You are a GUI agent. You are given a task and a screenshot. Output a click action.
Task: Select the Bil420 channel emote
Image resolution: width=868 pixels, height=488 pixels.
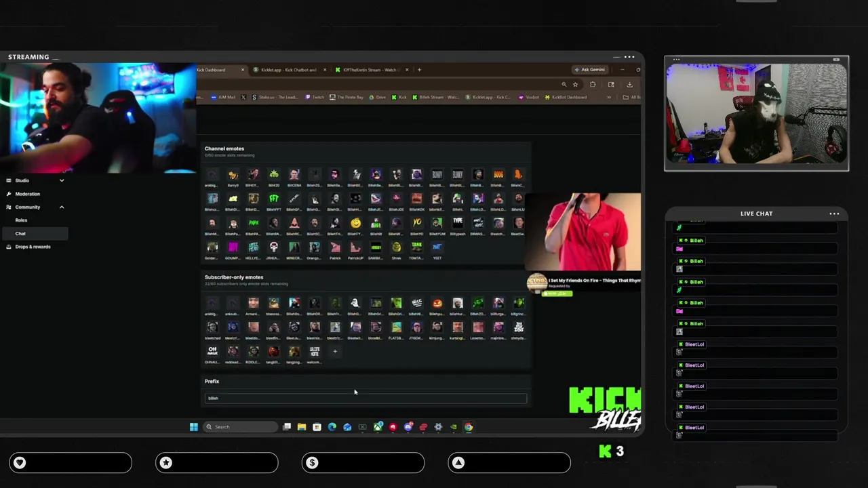coord(273,176)
